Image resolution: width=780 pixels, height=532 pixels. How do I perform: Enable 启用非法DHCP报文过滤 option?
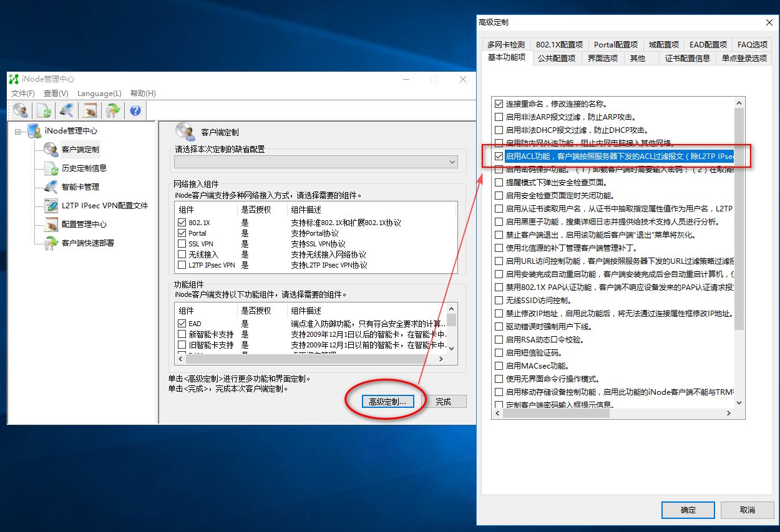499,130
